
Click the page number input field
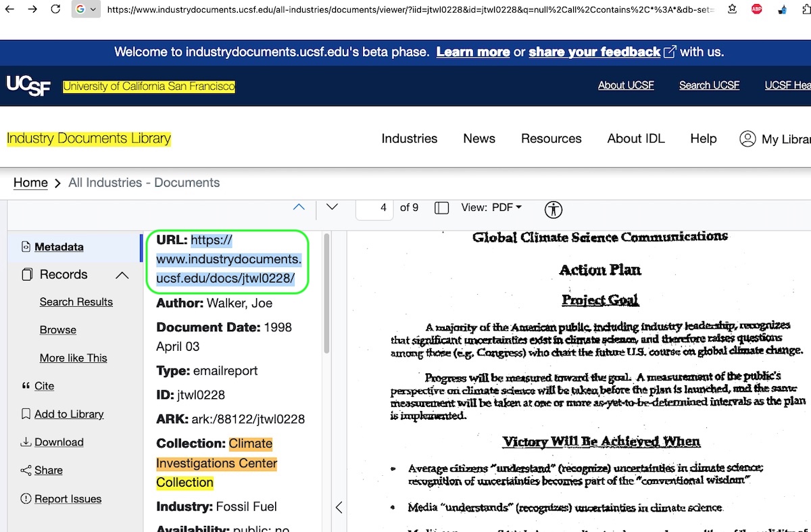pyautogui.click(x=374, y=208)
